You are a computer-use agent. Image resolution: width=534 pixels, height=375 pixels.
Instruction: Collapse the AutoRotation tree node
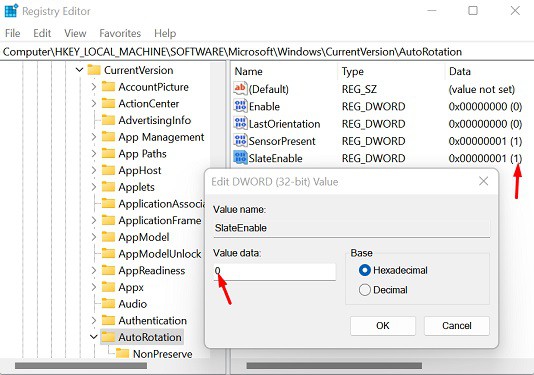coord(94,337)
